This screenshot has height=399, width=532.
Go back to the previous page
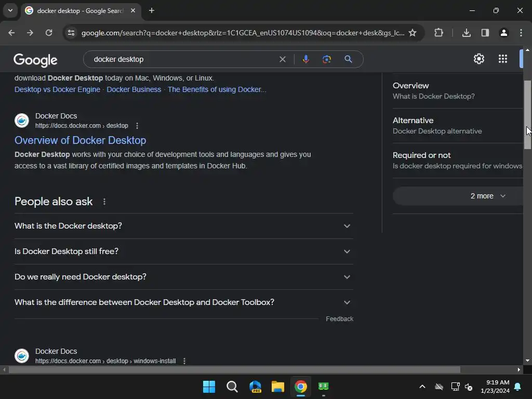(x=11, y=33)
